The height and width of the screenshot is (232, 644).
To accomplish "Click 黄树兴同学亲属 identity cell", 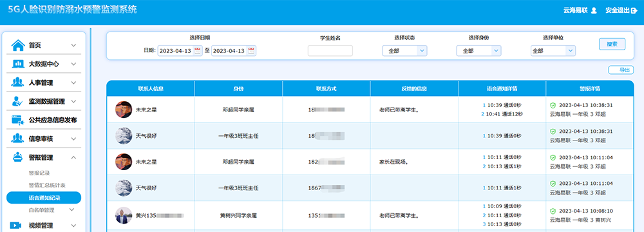I will (x=238, y=215).
